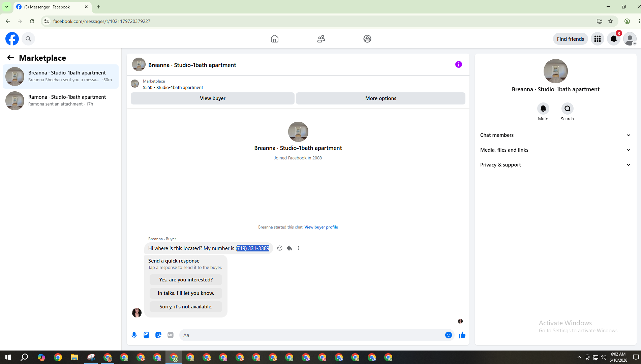The width and height of the screenshot is (641, 364).
Task: Open the Windows notification center
Action: pyautogui.click(x=636, y=357)
